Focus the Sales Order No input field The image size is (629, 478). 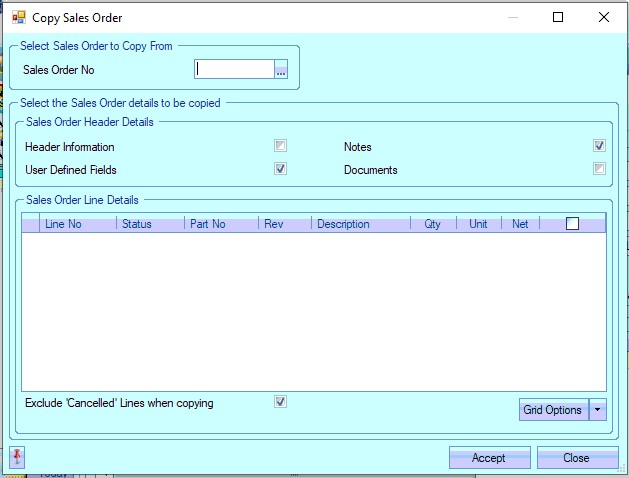click(234, 70)
